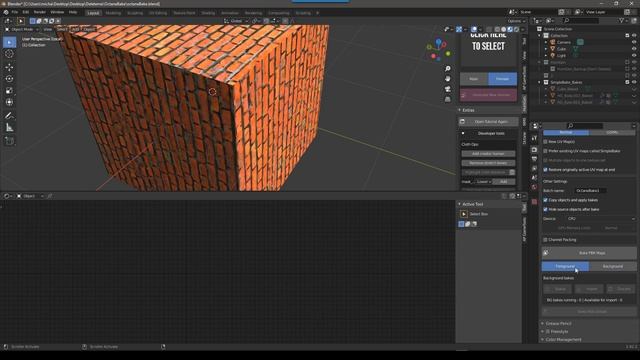The image size is (640, 360).
Task: Toggle the camera view icon in viewport
Action: [448, 89]
